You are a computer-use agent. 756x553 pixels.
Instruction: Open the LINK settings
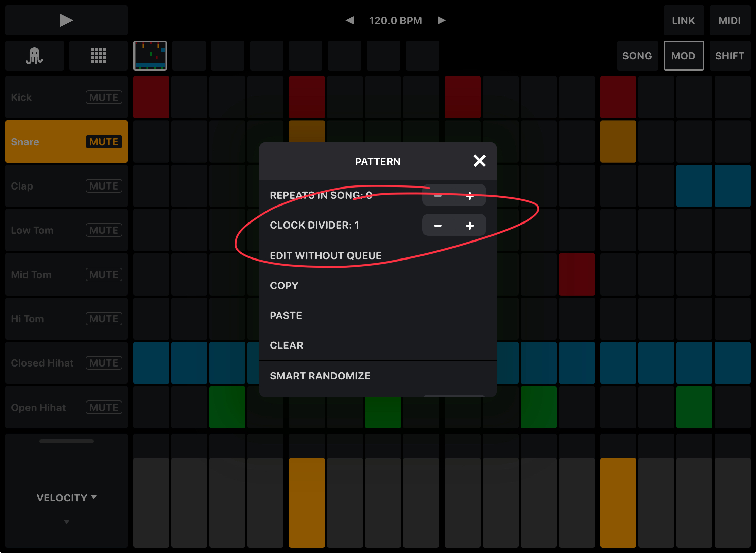point(683,20)
